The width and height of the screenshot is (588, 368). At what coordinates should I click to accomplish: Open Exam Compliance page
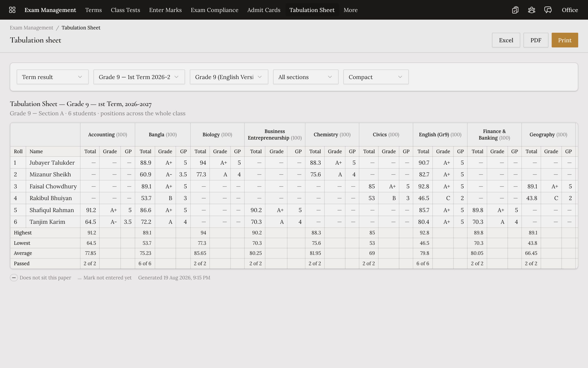[x=215, y=10]
